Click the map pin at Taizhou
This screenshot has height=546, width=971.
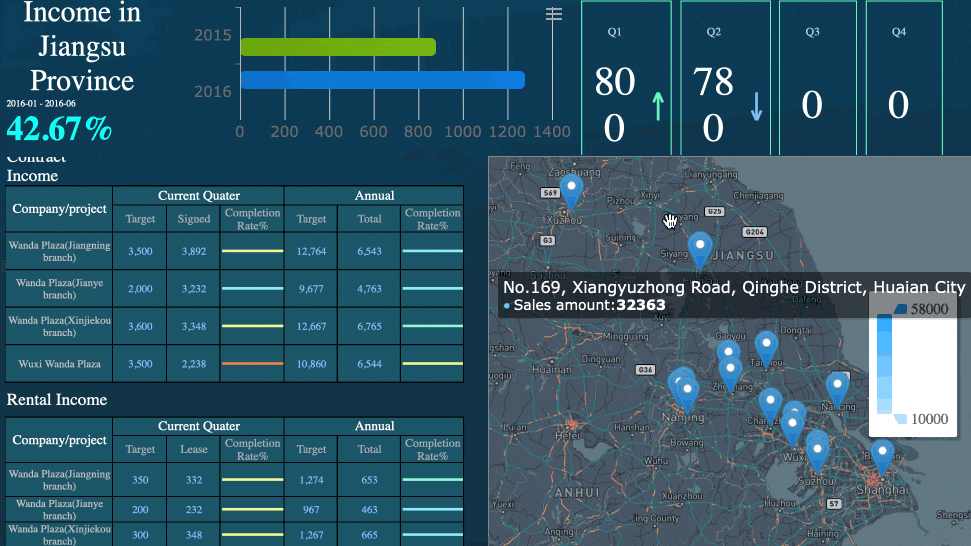click(766, 347)
